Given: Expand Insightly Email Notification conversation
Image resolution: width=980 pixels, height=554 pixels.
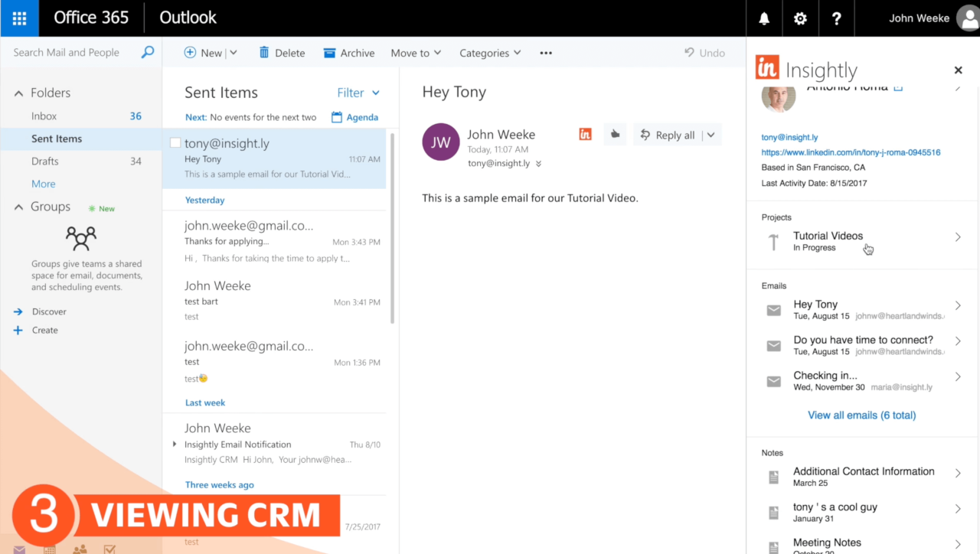Looking at the screenshot, I should [175, 444].
